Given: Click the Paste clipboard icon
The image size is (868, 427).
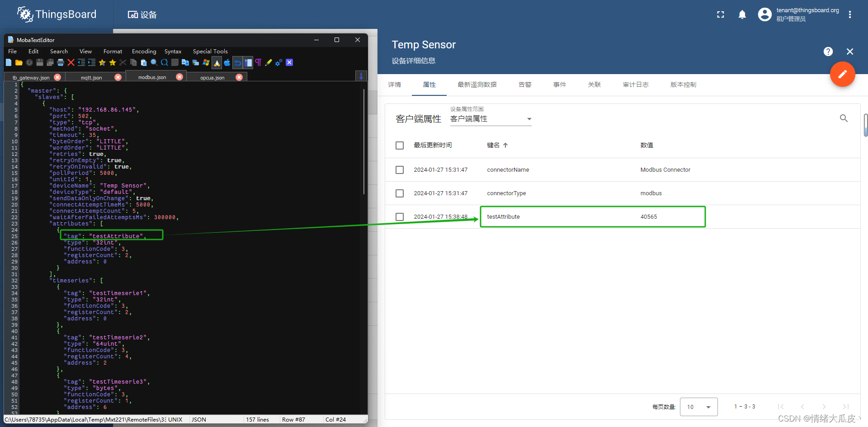Looking at the screenshot, I should [x=144, y=62].
